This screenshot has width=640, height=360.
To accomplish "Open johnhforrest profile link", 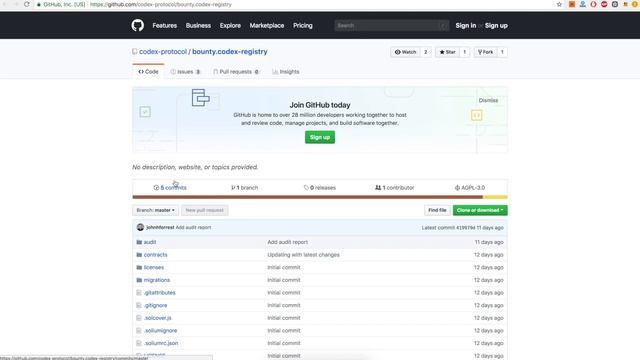I will [x=160, y=227].
